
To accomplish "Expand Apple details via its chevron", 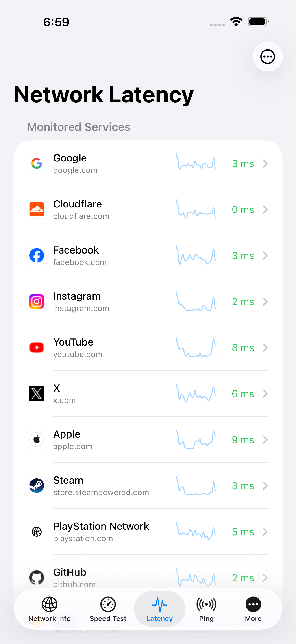I will coord(265,439).
